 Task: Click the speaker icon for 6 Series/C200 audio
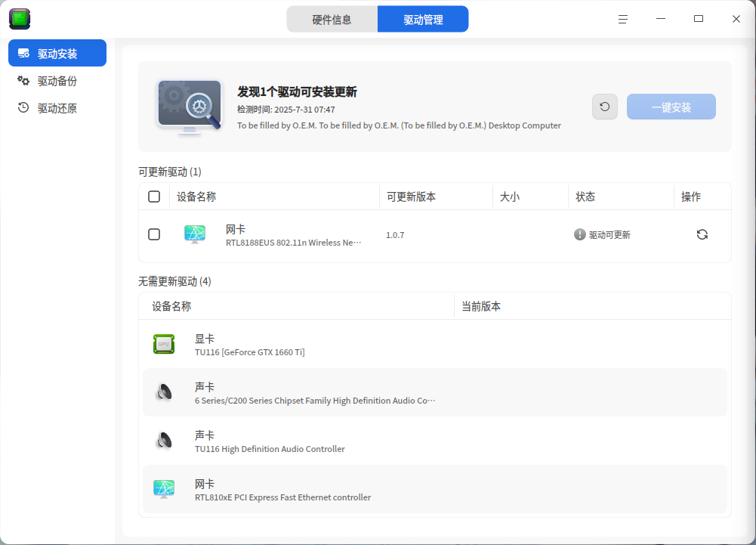[164, 392]
